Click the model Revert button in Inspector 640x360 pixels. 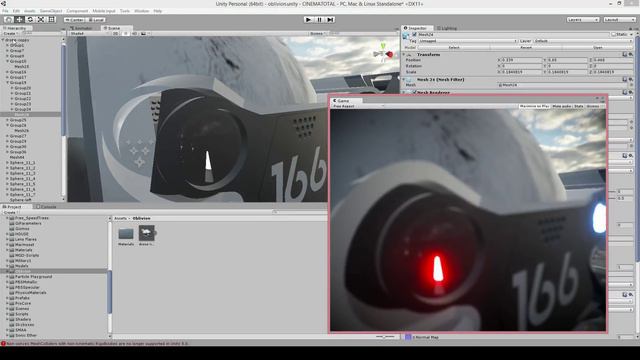pos(526,48)
